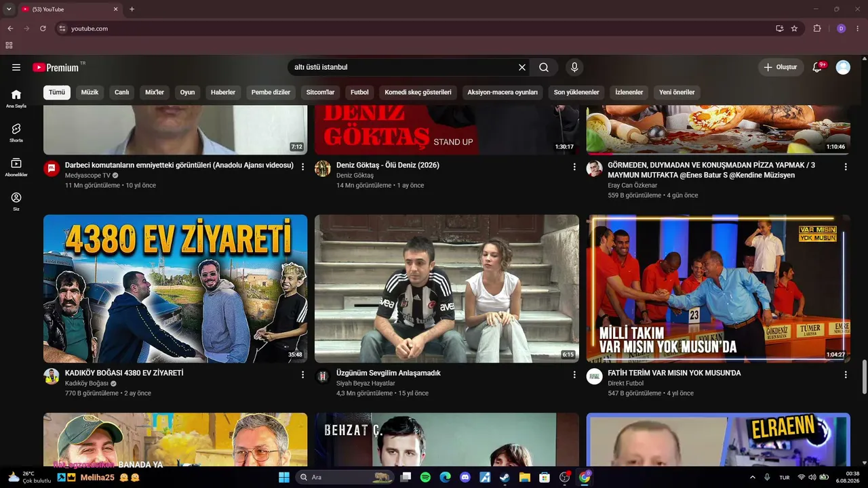Select the İzlenenler filter chip
The image size is (868, 488).
point(629,92)
